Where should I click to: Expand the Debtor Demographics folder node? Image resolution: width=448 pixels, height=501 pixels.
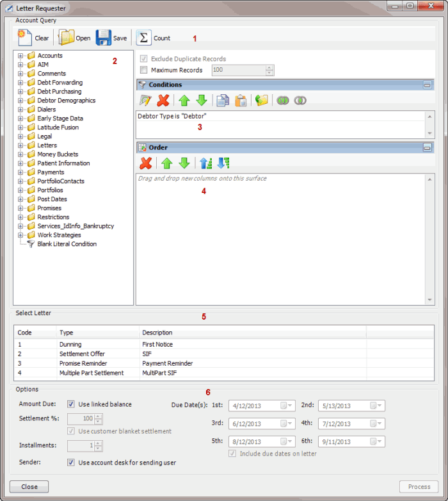coord(20,101)
